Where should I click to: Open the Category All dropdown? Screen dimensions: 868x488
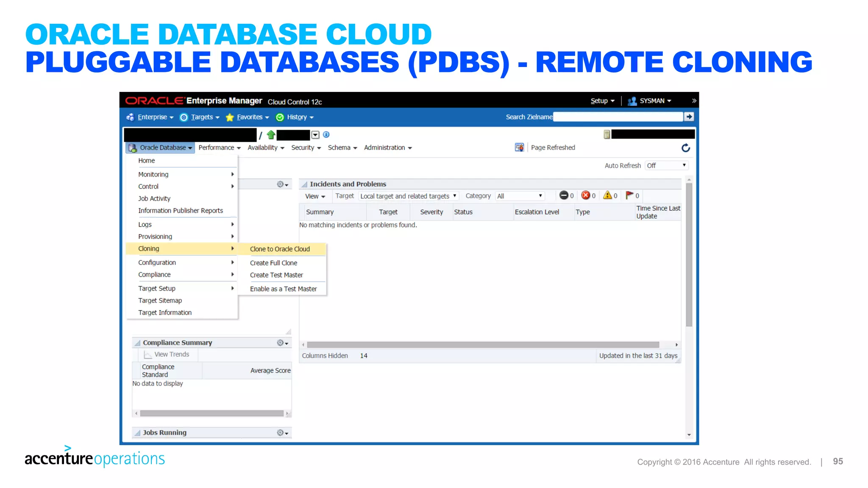click(520, 196)
